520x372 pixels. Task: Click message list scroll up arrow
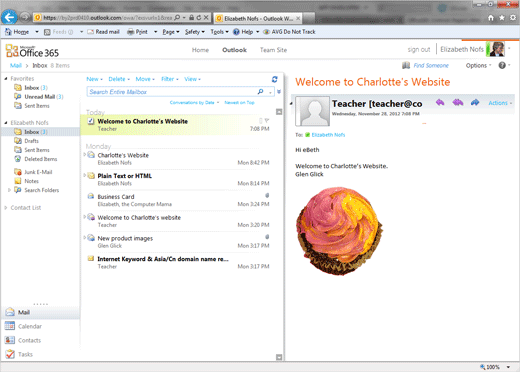(x=279, y=112)
